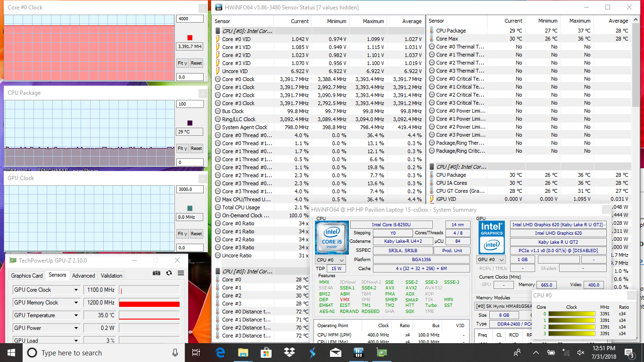
Task: Open File Explorer from taskbar
Action: [243, 353]
